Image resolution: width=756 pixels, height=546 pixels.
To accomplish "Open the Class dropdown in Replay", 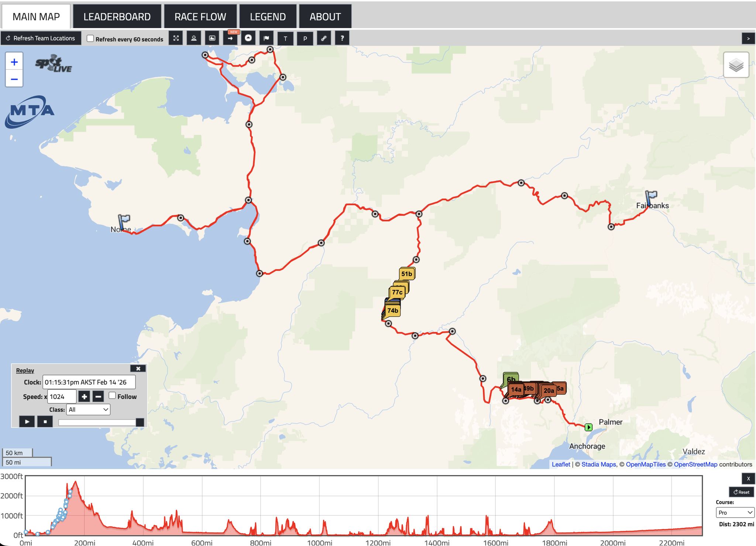I will point(88,409).
